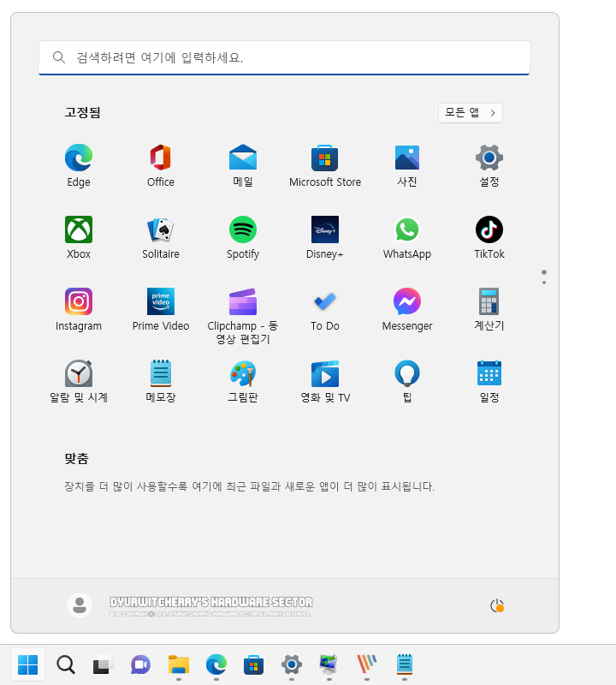Open the 일정 (Calendar) app
This screenshot has height=685, width=616.
pos(489,381)
